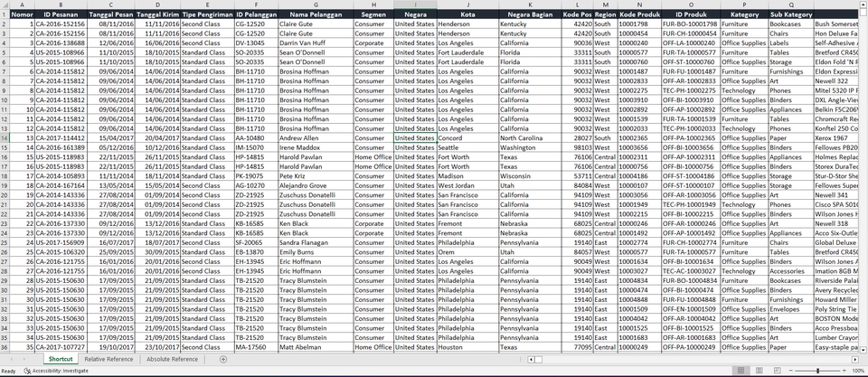The width and height of the screenshot is (868, 377).
Task: Add a new sheet with the plus icon
Action: click(223, 359)
